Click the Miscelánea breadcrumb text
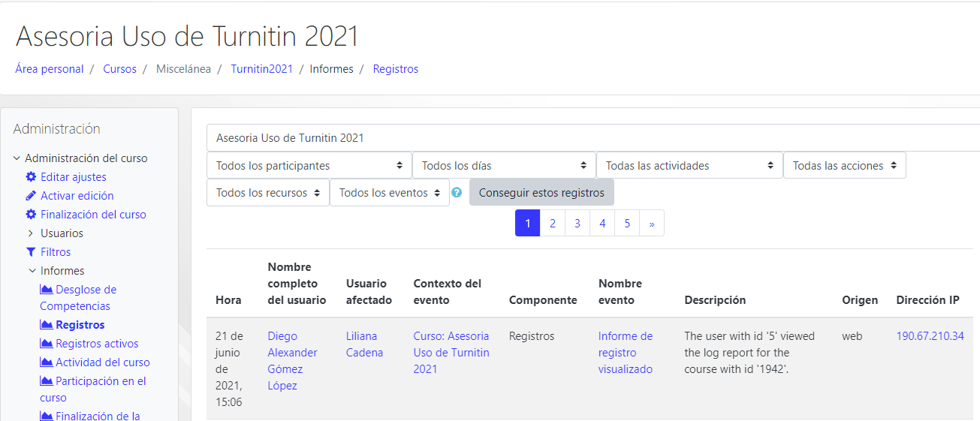Image resolution: width=980 pixels, height=421 pixels. click(183, 69)
